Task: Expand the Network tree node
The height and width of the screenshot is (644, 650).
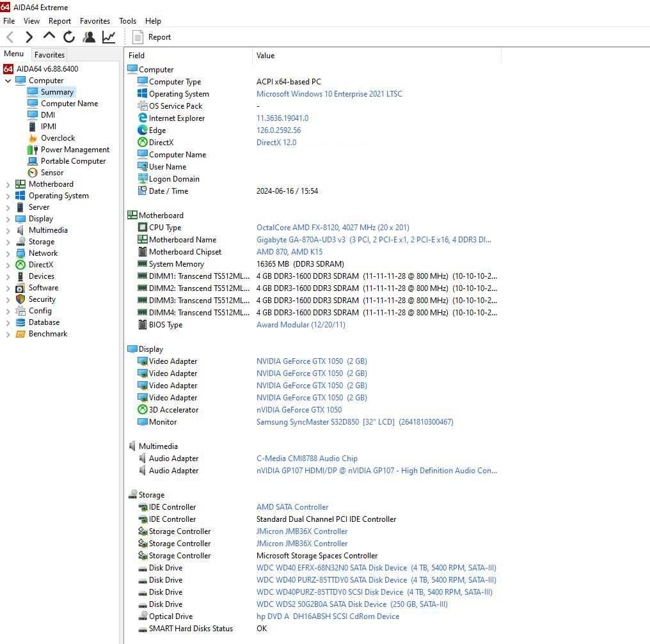Action: point(8,253)
